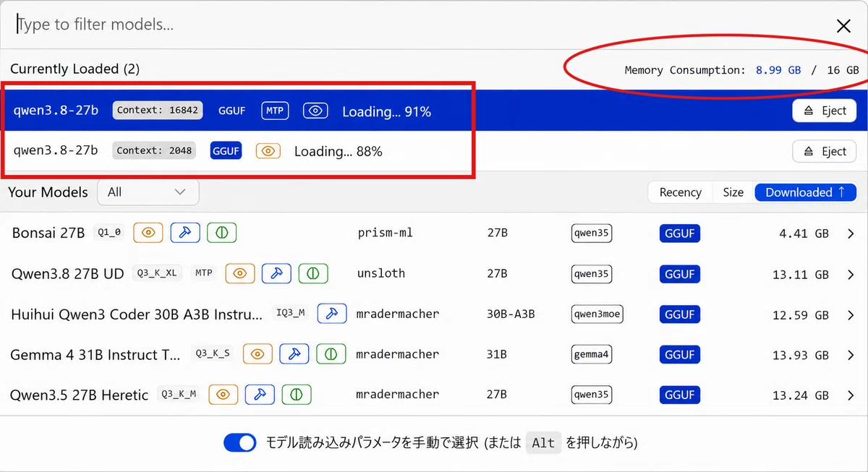Click the IQ3_M quantization tag

[291, 314]
